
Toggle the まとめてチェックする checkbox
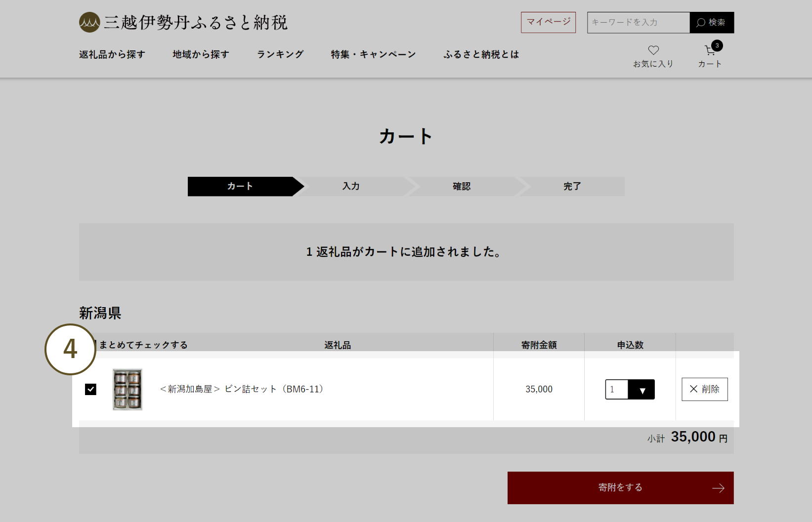[95, 345]
